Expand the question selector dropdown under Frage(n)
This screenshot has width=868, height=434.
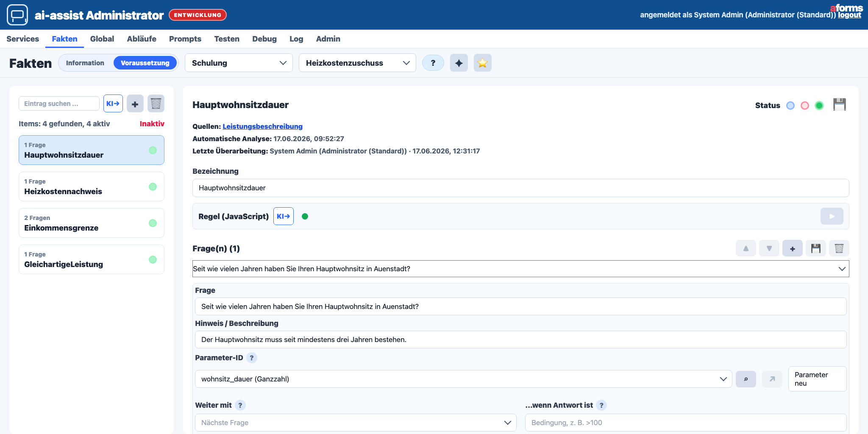pyautogui.click(x=520, y=269)
